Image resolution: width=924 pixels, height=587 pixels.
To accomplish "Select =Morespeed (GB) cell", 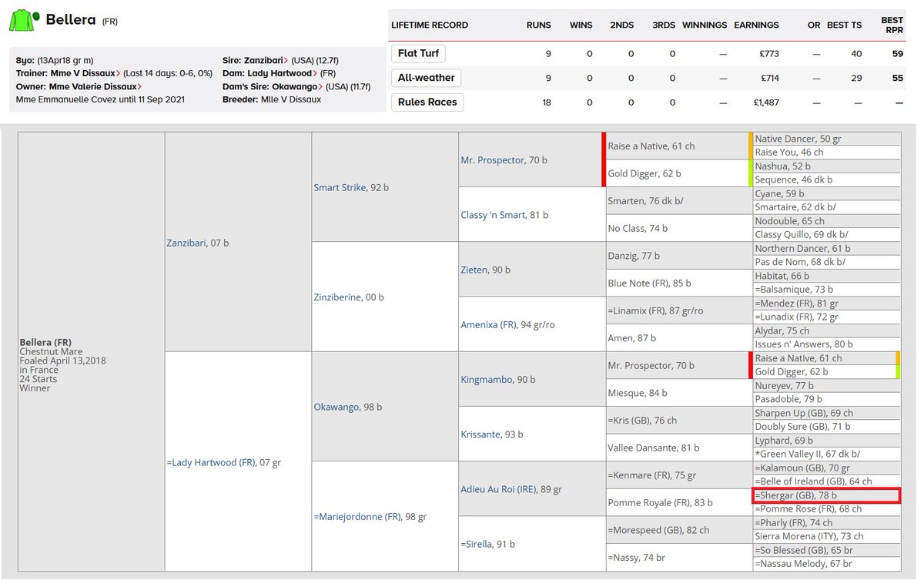I will pos(679,530).
